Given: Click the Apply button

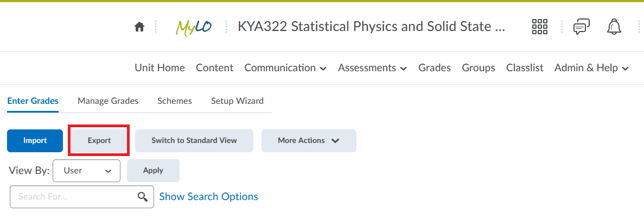Looking at the screenshot, I should click(x=153, y=171).
